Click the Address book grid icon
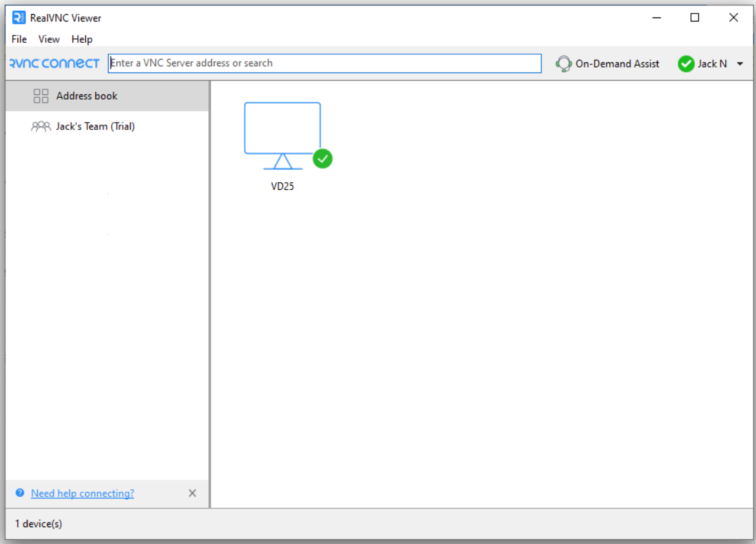This screenshot has height=544, width=756. pos(40,96)
